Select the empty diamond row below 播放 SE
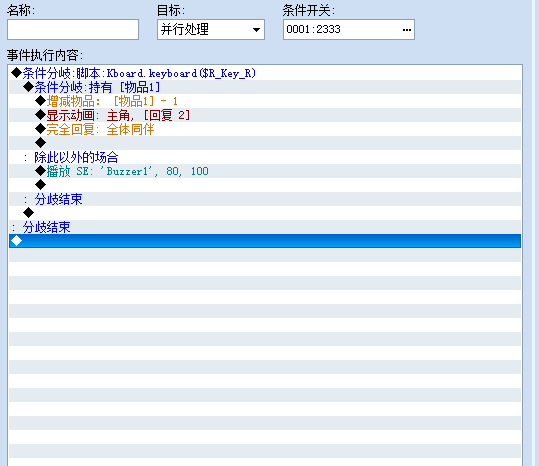This screenshot has width=539, height=466. click(265, 185)
